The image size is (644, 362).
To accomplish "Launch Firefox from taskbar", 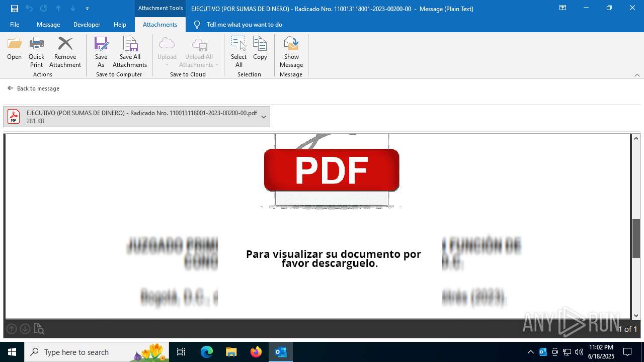I will tap(256, 352).
